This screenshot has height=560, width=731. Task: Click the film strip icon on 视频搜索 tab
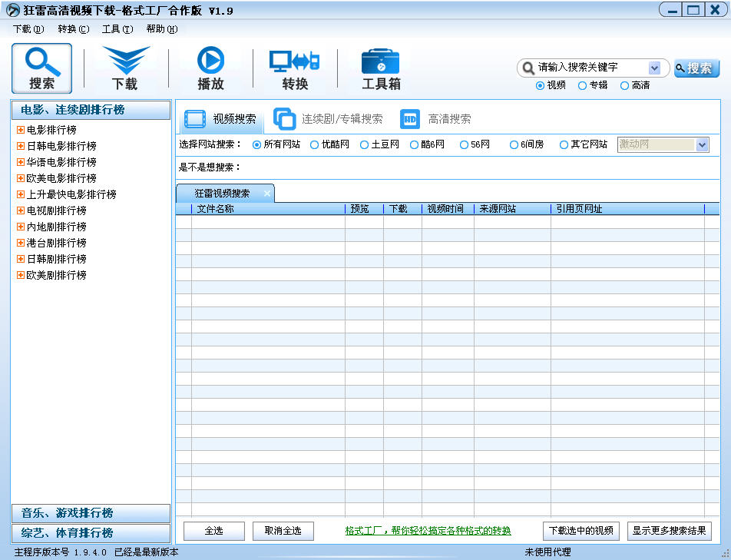[x=194, y=119]
